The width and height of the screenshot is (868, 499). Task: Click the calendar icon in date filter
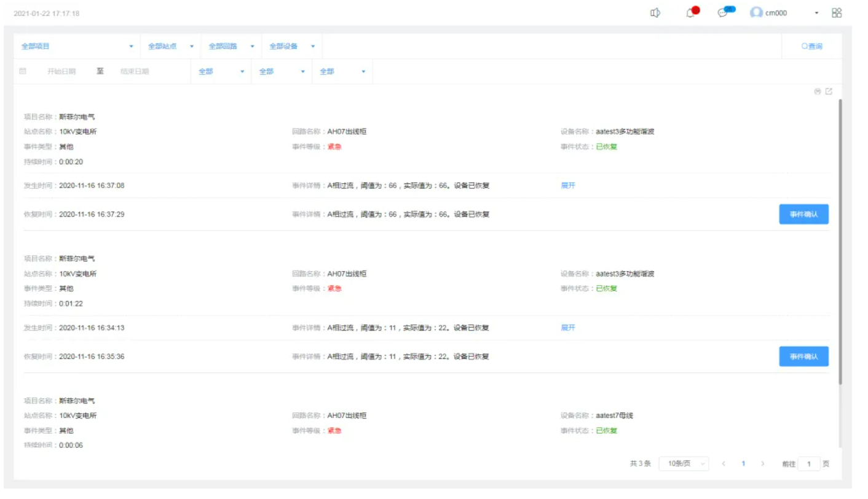[23, 71]
